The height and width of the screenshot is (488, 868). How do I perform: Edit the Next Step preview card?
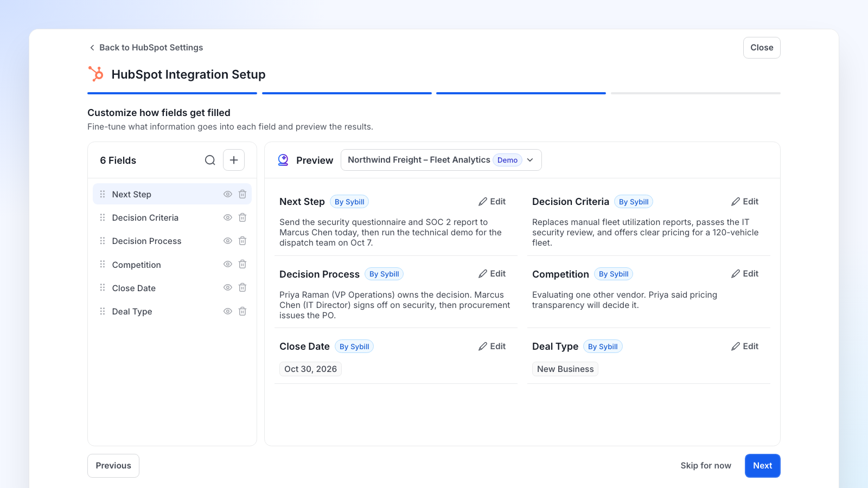[492, 202]
